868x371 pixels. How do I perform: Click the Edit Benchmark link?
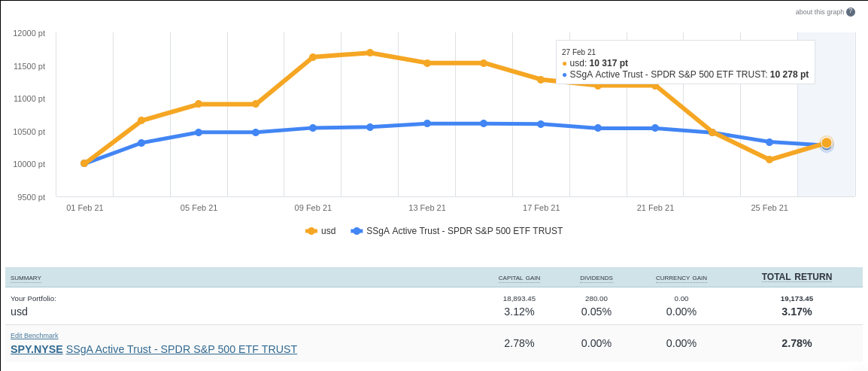[34, 336]
